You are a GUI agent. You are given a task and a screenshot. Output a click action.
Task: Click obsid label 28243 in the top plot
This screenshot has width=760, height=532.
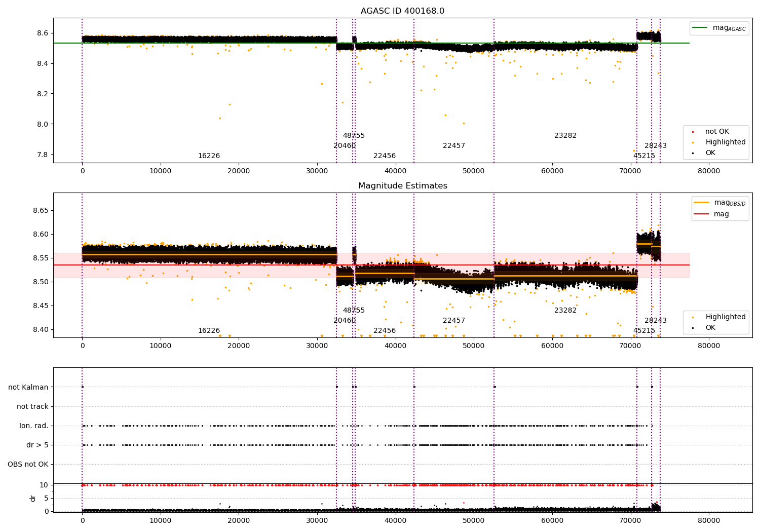pyautogui.click(x=656, y=146)
